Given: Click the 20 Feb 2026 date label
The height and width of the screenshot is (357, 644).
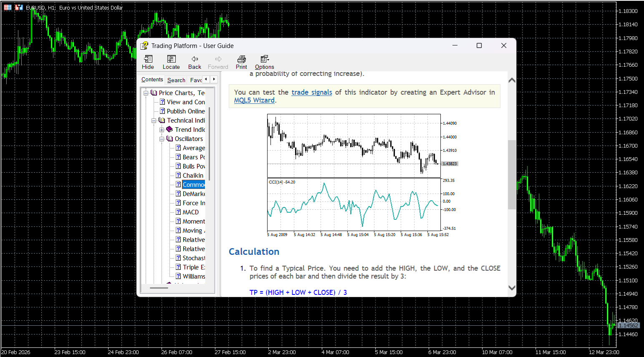Looking at the screenshot, I should pos(16,352).
